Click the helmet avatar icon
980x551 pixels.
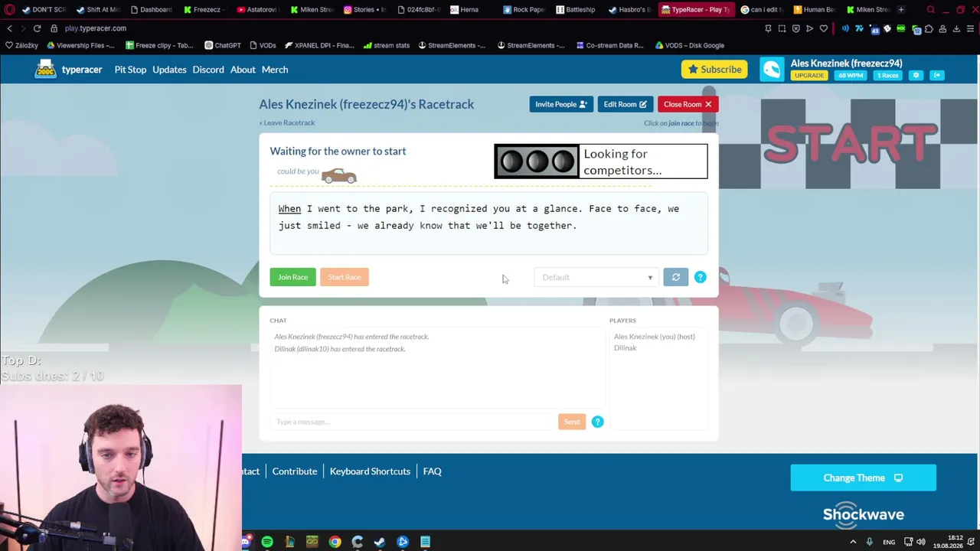tap(772, 70)
